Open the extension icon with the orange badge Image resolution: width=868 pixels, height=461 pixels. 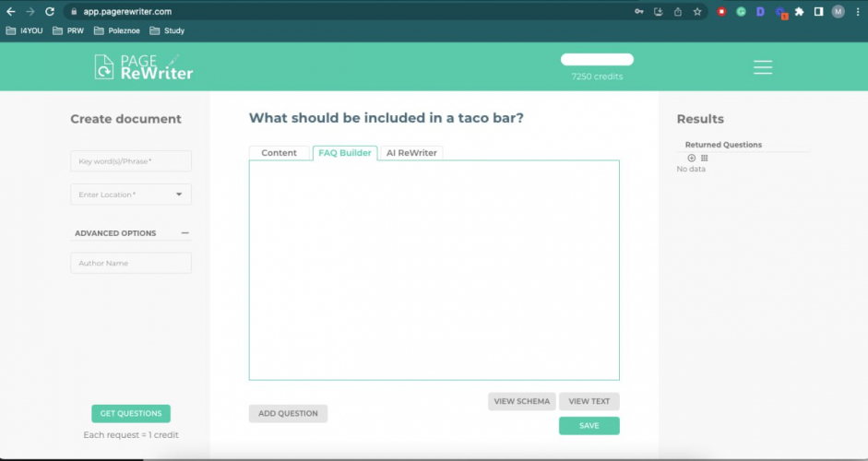[x=781, y=12]
